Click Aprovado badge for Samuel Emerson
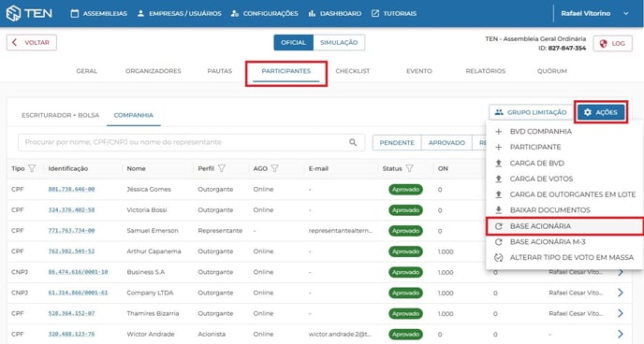Screen dimensions: 644x344 [x=405, y=231]
